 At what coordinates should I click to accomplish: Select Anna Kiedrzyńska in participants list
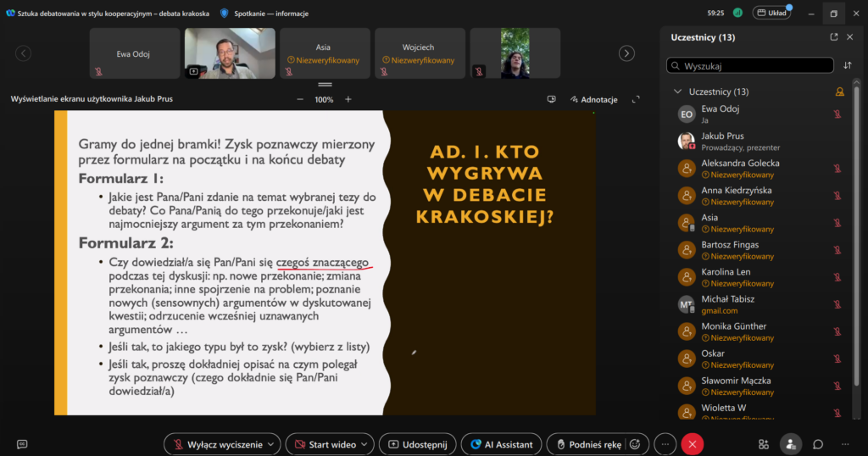[x=759, y=195]
